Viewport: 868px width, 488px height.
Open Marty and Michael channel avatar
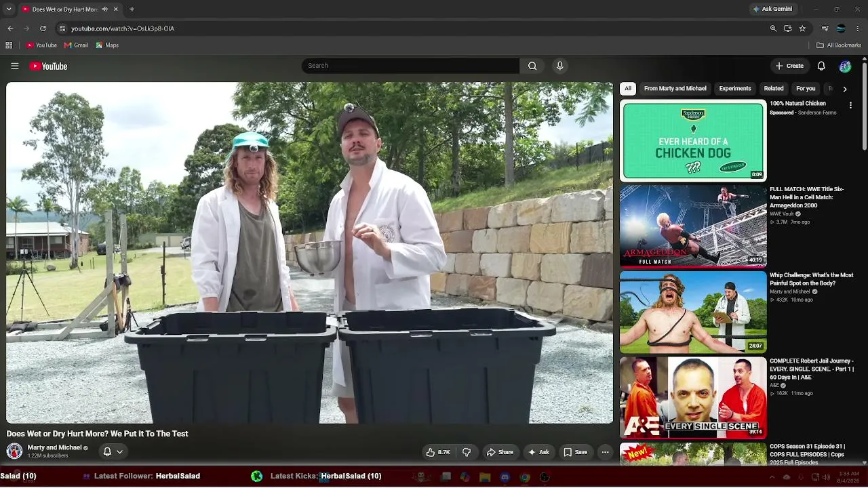click(x=14, y=451)
